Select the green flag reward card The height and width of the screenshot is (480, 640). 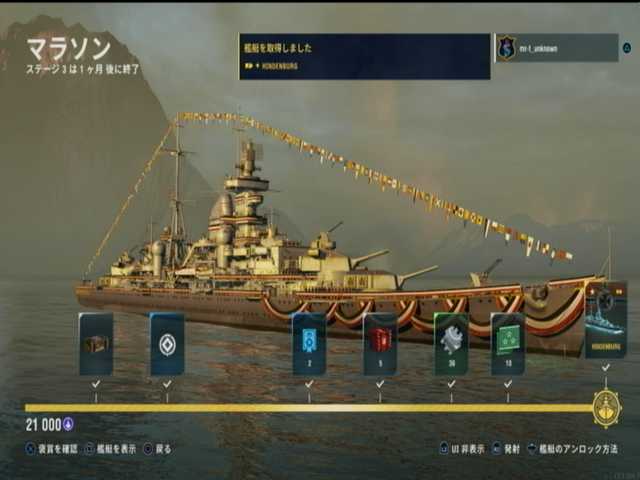click(508, 344)
